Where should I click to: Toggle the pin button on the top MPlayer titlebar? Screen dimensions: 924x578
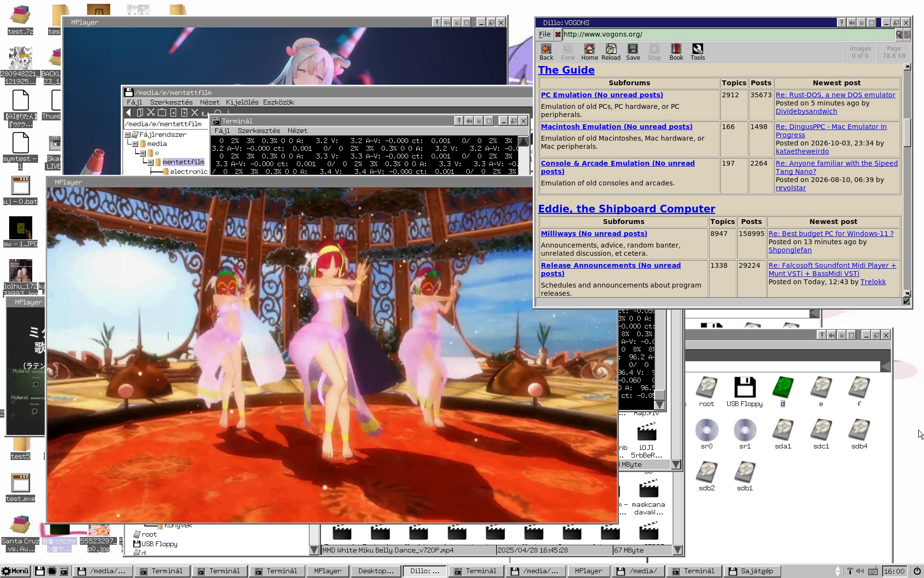point(436,23)
